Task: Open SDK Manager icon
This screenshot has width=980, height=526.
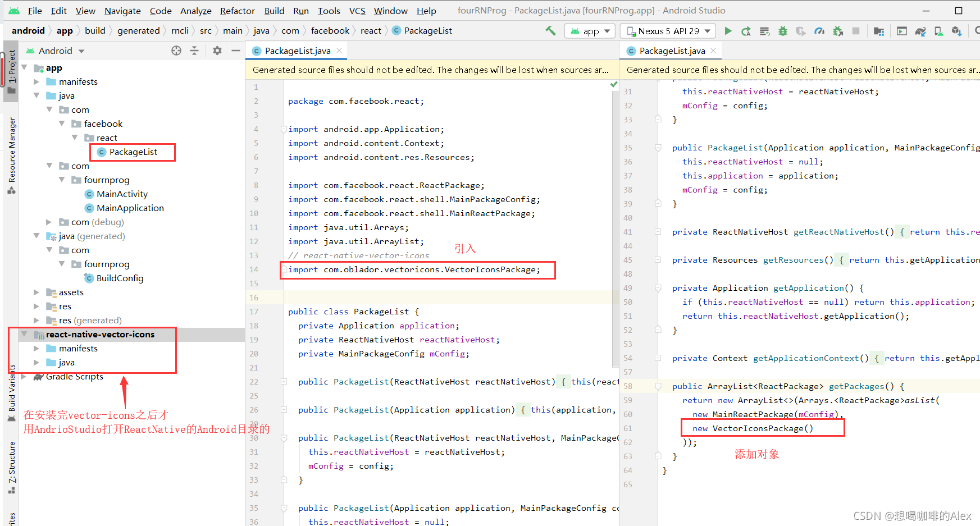Action: pos(957,31)
